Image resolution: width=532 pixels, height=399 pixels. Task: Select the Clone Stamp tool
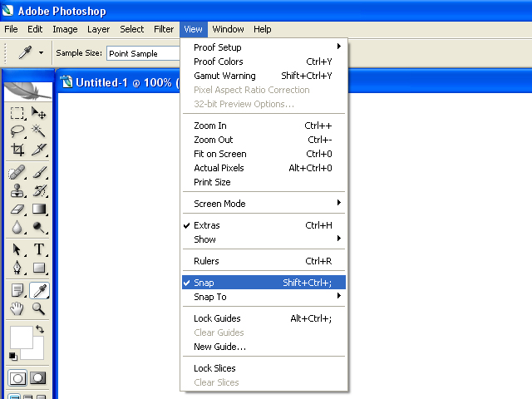[x=17, y=190]
